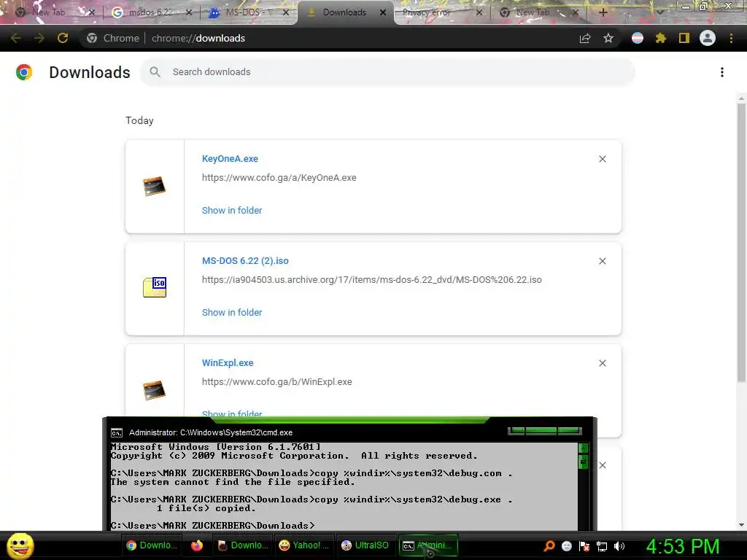Click the 4:53 PM clock
The height and width of the screenshot is (560, 747).
point(682,546)
